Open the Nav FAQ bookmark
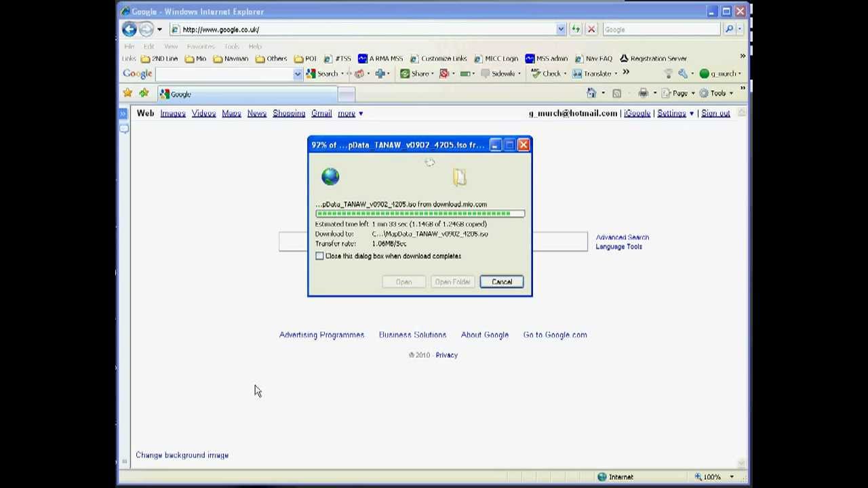This screenshot has height=488, width=868. click(593, 58)
